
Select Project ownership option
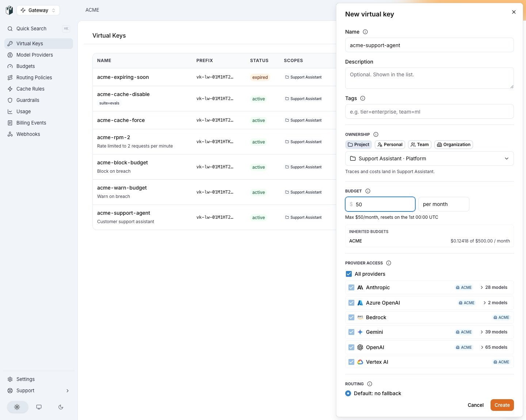358,145
